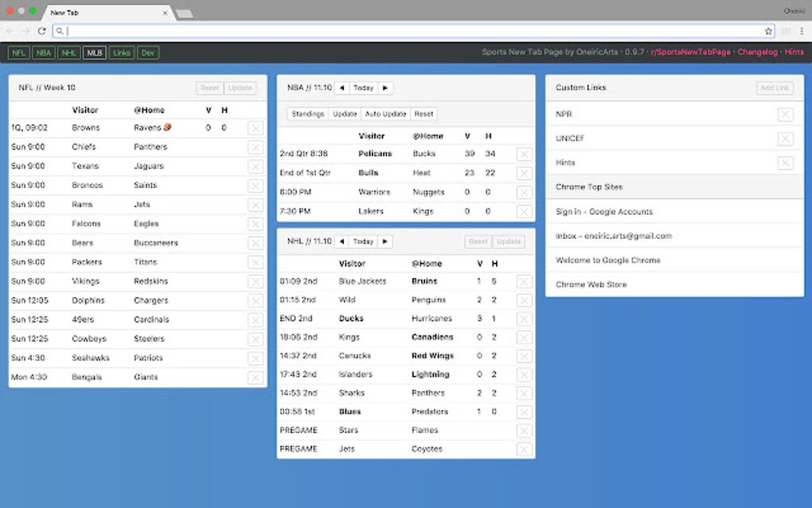The width and height of the screenshot is (812, 508).
Task: Toggle the NFL panel in the top bar
Action: (x=18, y=52)
